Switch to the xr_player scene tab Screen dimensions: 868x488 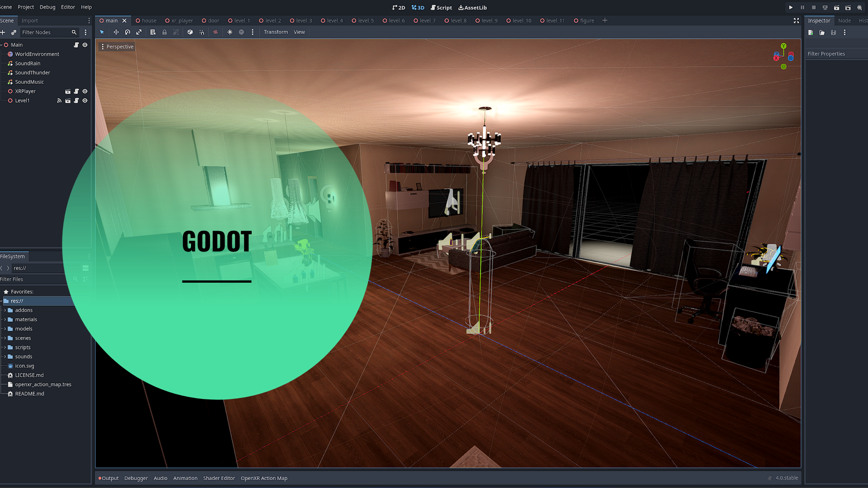click(x=179, y=21)
